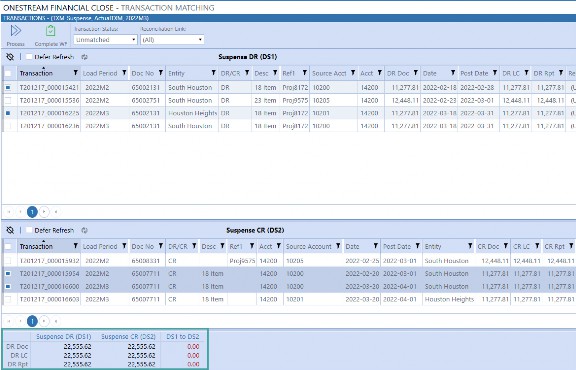
Task: Click DR LC total under Suspense DR summary
Action: point(77,355)
